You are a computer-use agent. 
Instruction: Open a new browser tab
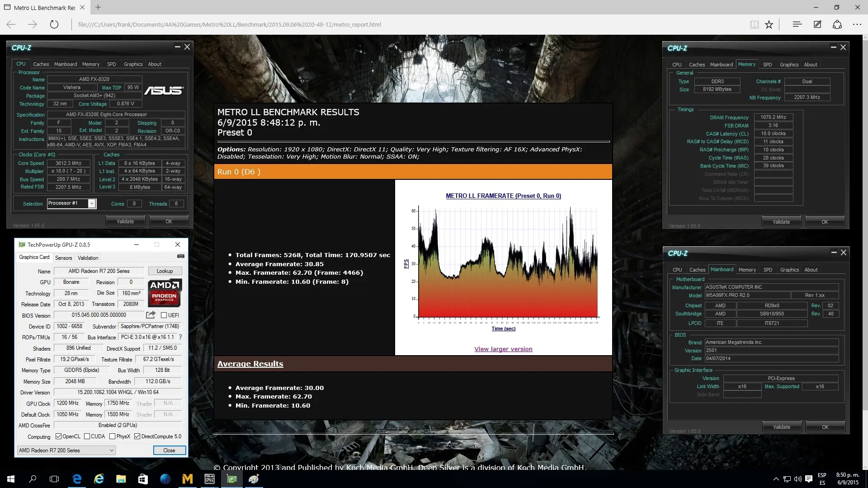point(98,7)
